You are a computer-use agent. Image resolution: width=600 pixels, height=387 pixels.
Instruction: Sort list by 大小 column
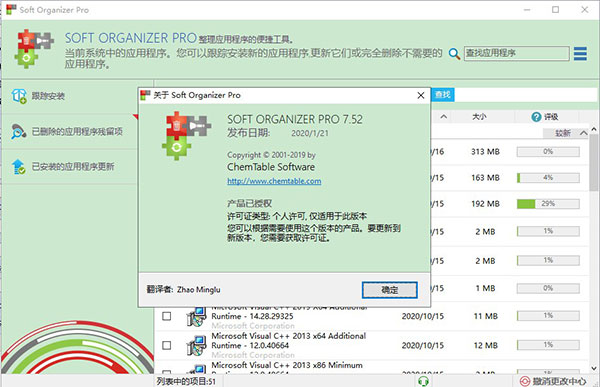479,117
